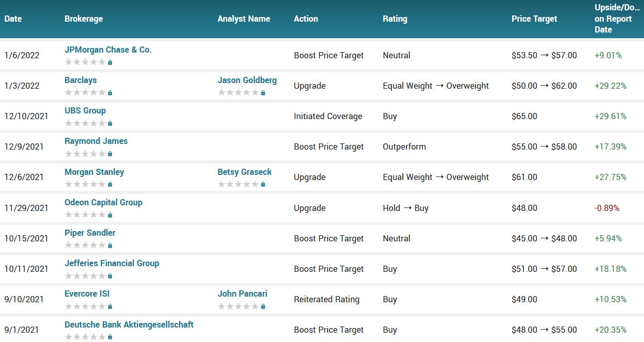The width and height of the screenshot is (644, 342).
Task: Click the star rating under Betsy Graseck
Action: [x=238, y=184]
